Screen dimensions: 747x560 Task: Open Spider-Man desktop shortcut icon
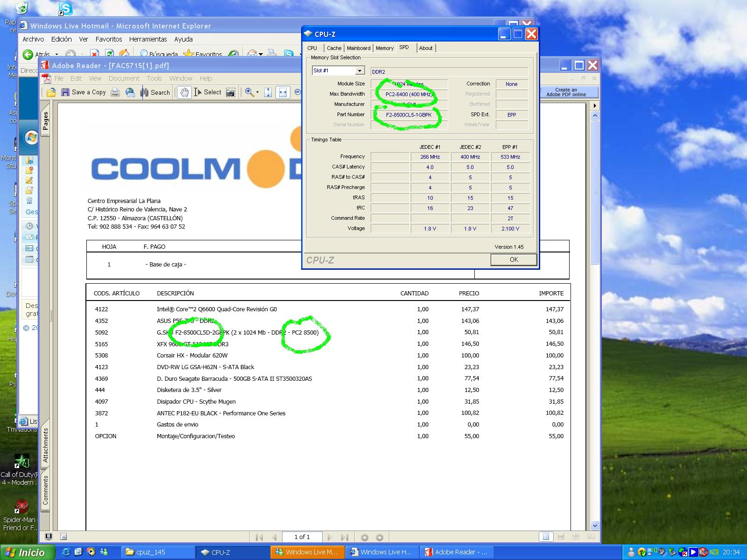[x=21, y=515]
